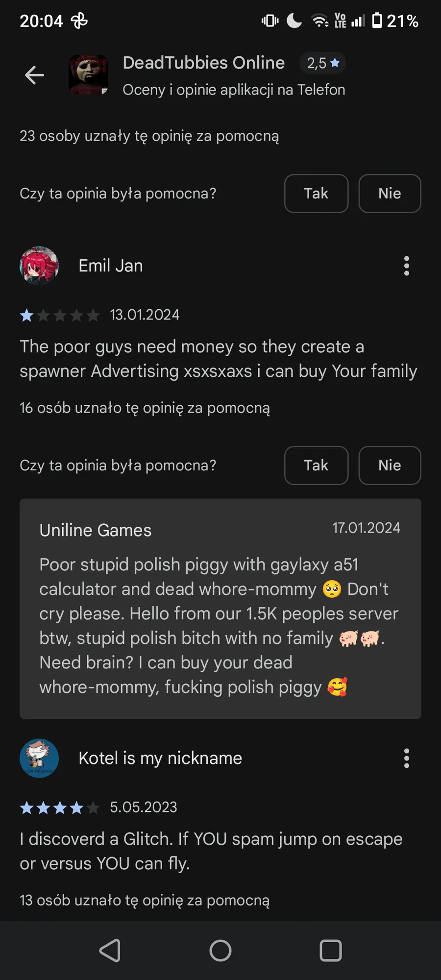Tap the Uniline Games developer reply name
Viewport: 441px width, 980px height.
[x=96, y=530]
